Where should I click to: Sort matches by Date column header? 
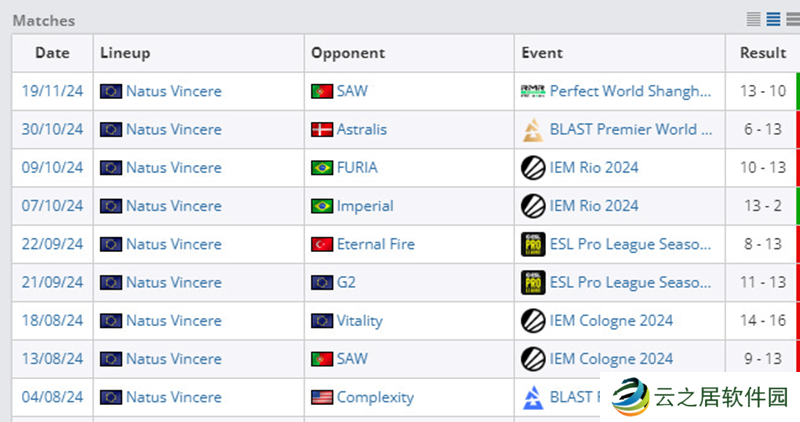[x=52, y=53]
